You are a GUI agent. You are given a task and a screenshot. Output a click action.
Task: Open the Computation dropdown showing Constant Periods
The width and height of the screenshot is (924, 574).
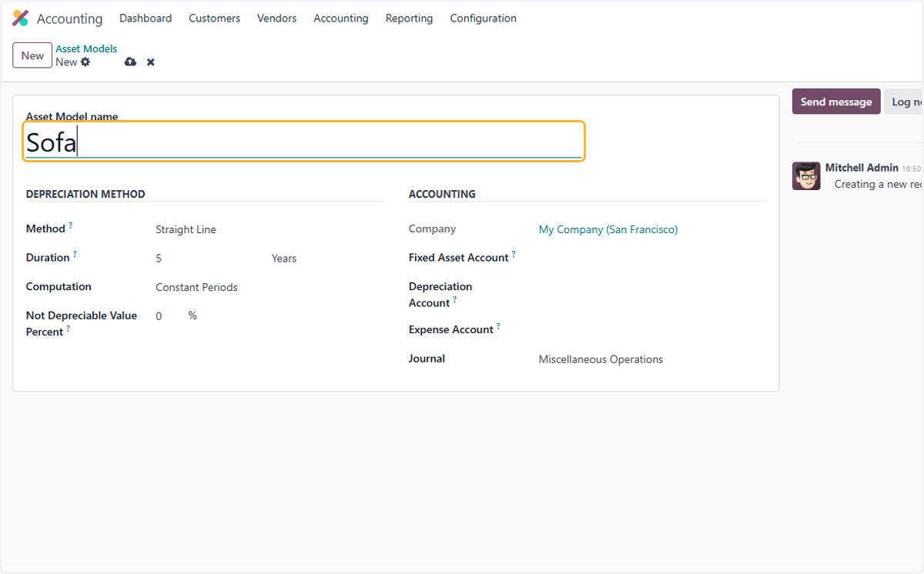[269, 287]
